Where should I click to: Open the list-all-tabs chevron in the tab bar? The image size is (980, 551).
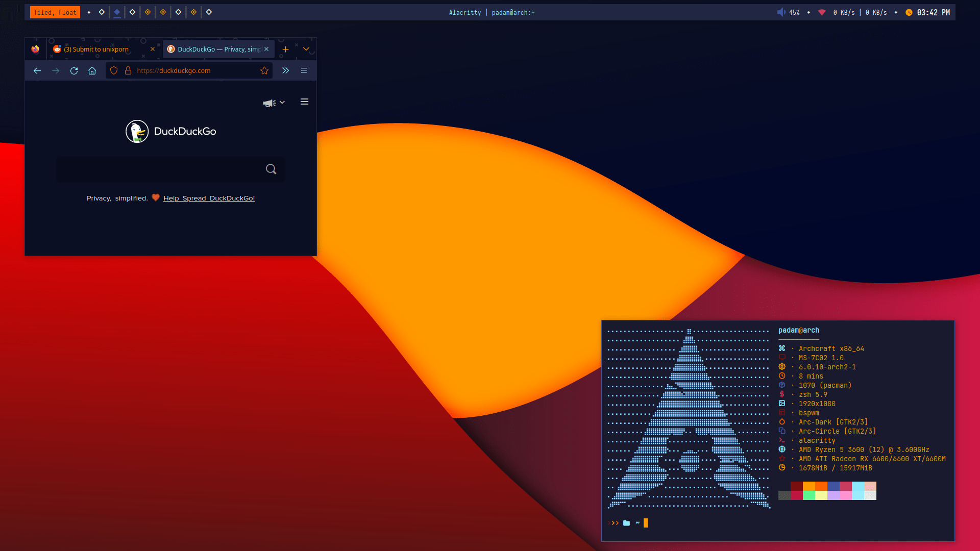click(x=306, y=49)
